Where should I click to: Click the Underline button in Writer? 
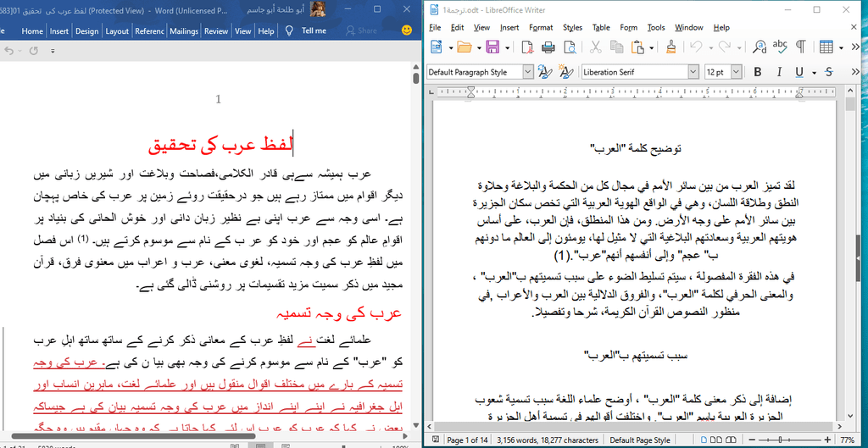(799, 72)
